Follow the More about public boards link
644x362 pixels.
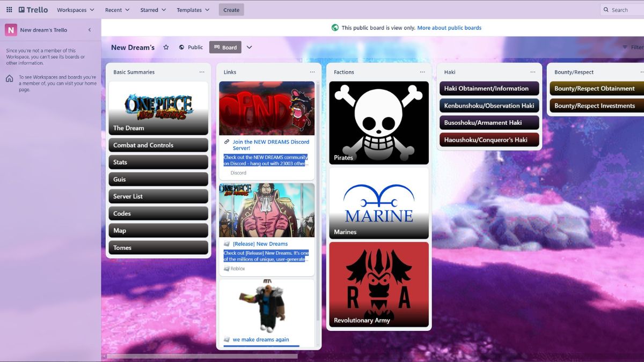click(449, 27)
